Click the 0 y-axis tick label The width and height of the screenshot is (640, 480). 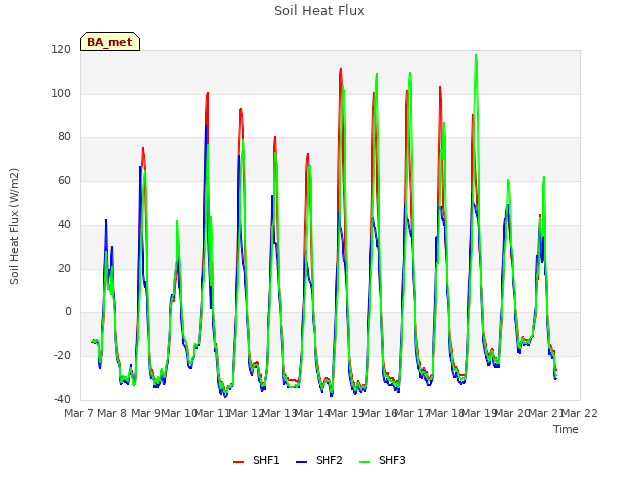[68, 312]
